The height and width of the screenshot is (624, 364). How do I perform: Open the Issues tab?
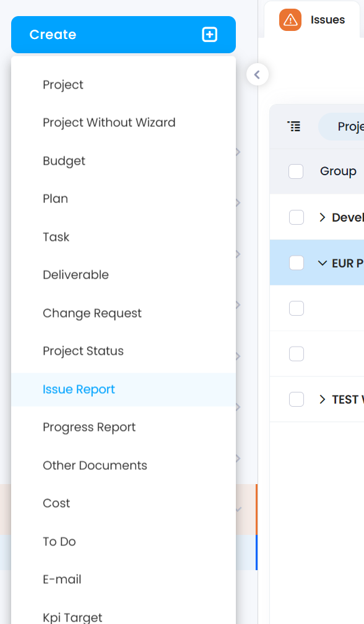click(312, 20)
